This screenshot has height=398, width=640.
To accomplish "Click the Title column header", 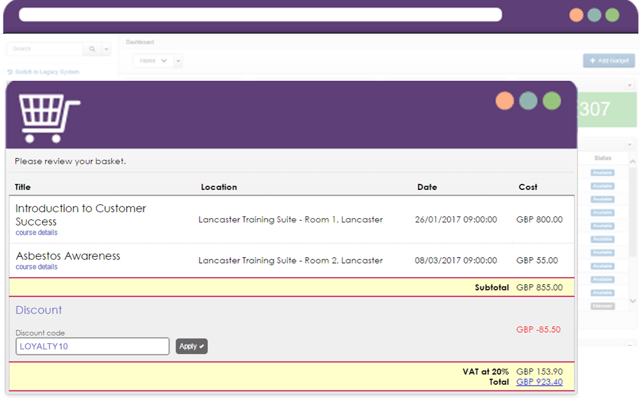I will coord(22,187).
